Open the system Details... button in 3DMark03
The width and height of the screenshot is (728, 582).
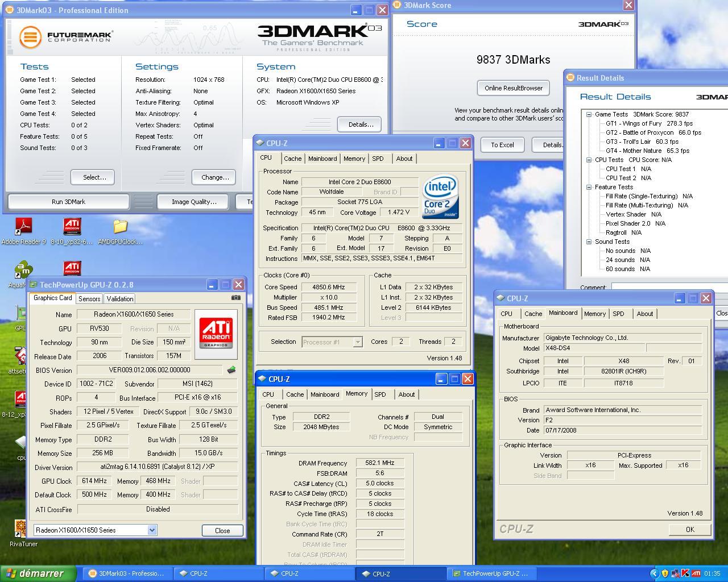pyautogui.click(x=359, y=124)
